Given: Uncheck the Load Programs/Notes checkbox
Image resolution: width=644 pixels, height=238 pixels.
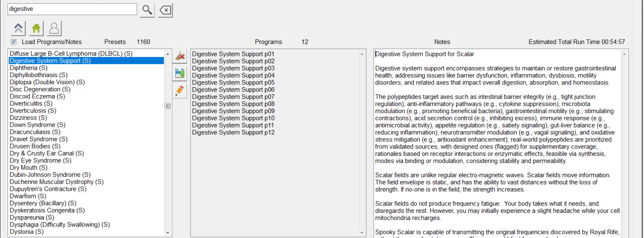Looking at the screenshot, I should [x=13, y=42].
